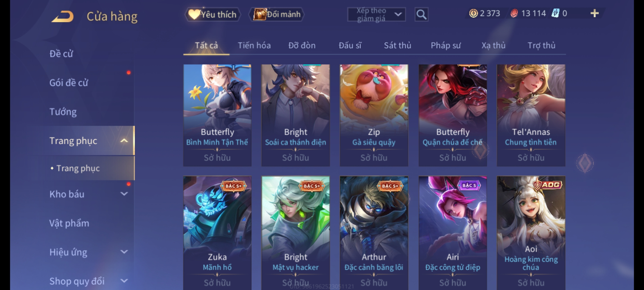Viewport: 644px width, 290px height.
Task: Expand the Kho báu sidebar section
Action: click(124, 194)
